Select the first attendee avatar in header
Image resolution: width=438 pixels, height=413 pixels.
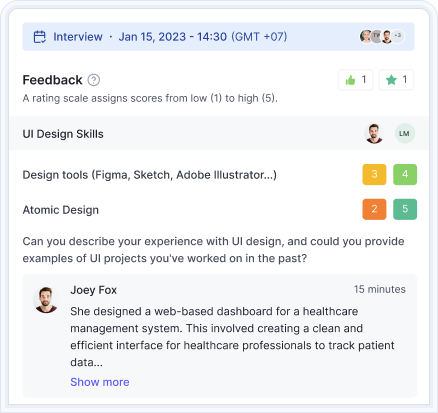366,36
